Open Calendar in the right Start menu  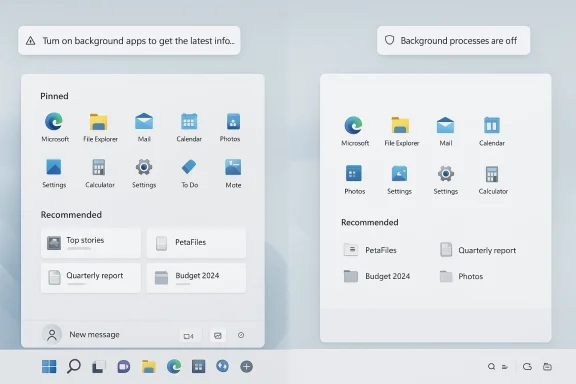click(x=492, y=125)
